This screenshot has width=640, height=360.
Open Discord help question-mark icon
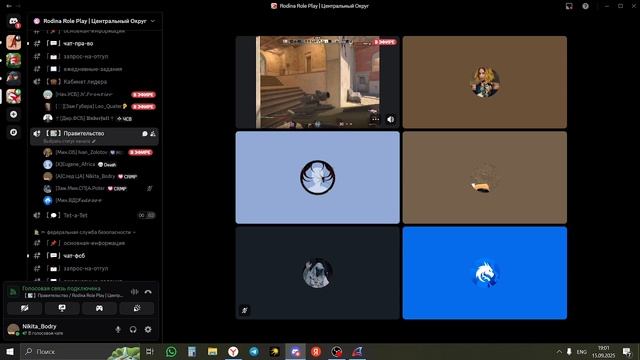coord(585,6)
